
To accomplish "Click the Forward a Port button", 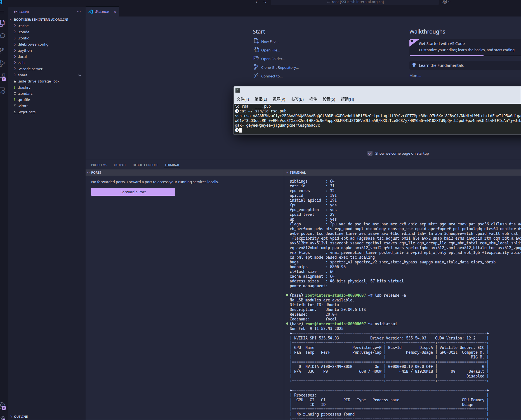I will 133,192.
